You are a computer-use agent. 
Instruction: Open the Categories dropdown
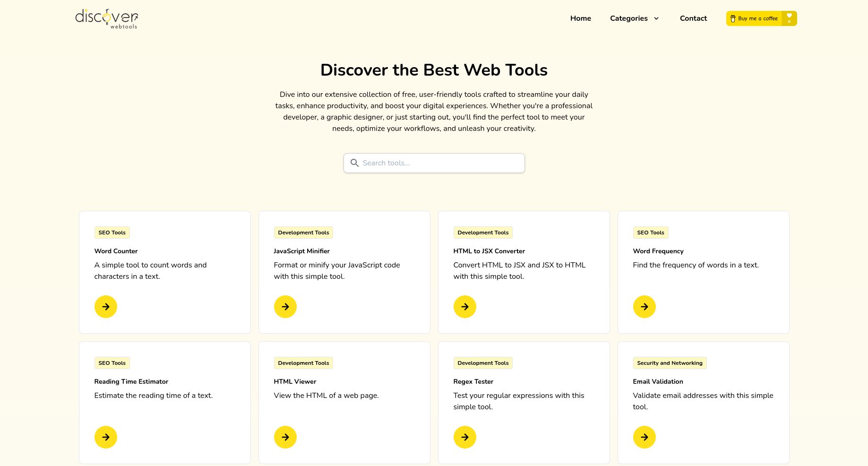pos(634,18)
